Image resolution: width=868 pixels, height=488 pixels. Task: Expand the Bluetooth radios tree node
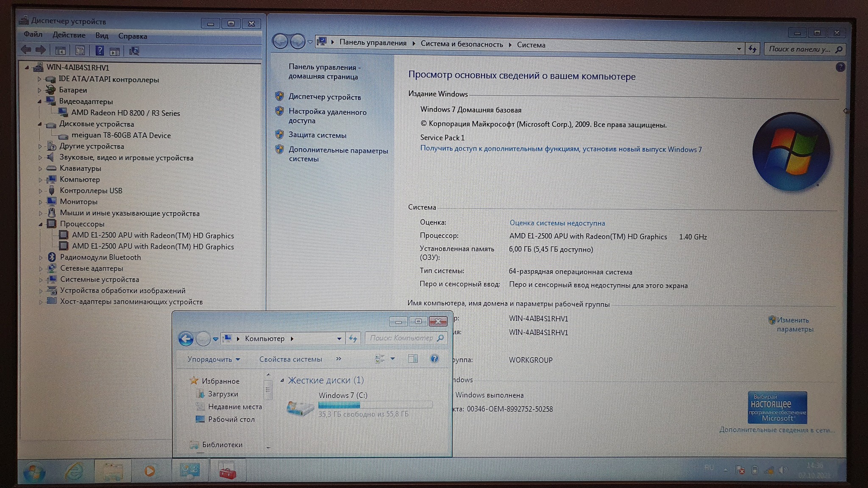coord(41,258)
